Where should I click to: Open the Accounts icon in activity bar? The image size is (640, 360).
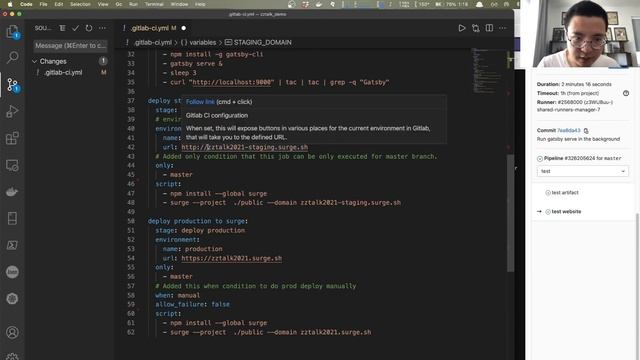(12, 333)
